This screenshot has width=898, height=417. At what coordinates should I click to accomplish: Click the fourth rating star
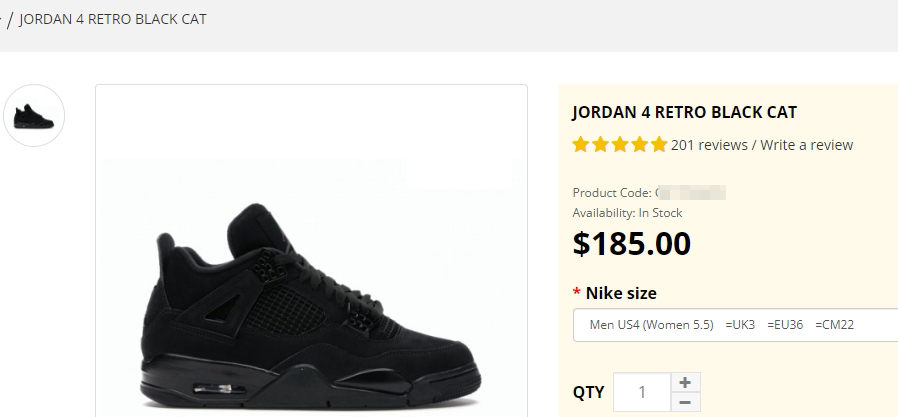639,145
